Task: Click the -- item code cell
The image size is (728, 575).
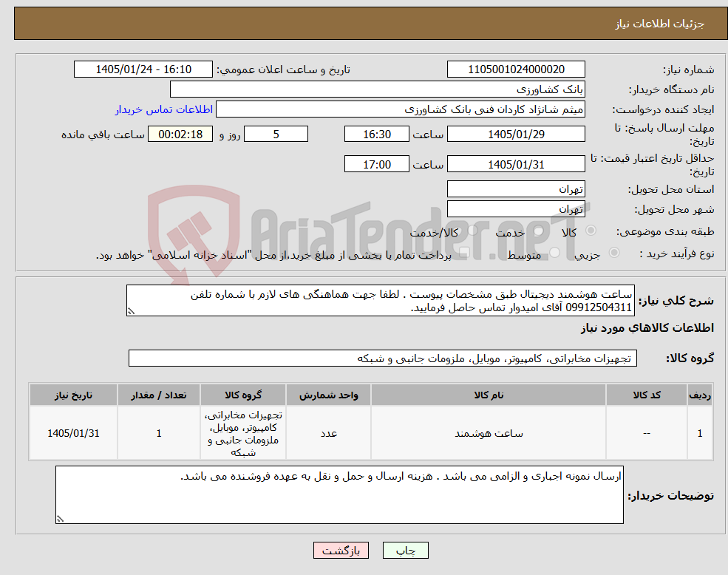Action: coord(646,433)
